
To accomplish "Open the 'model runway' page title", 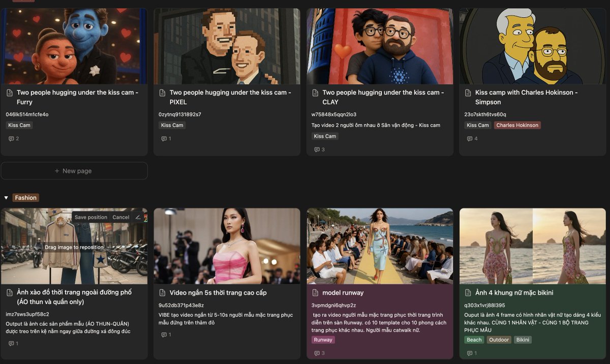I will (343, 293).
